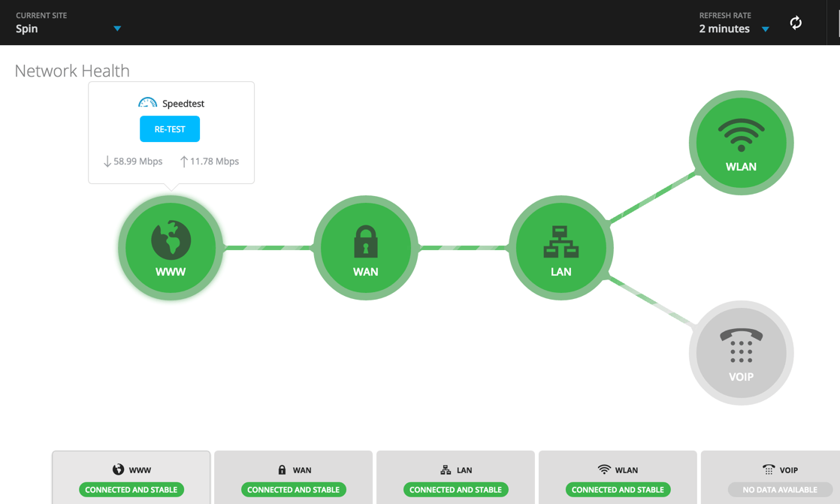Click the RE-TEST button

170,129
